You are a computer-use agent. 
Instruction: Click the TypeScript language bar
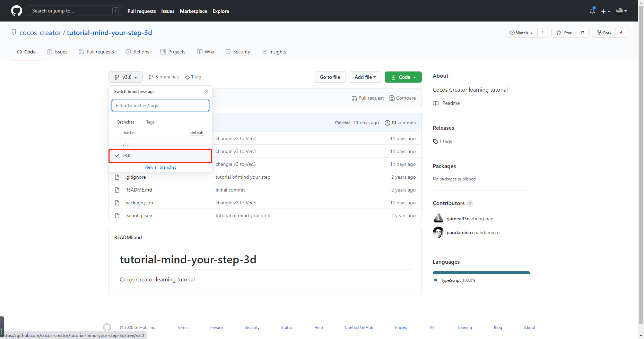coord(481,273)
